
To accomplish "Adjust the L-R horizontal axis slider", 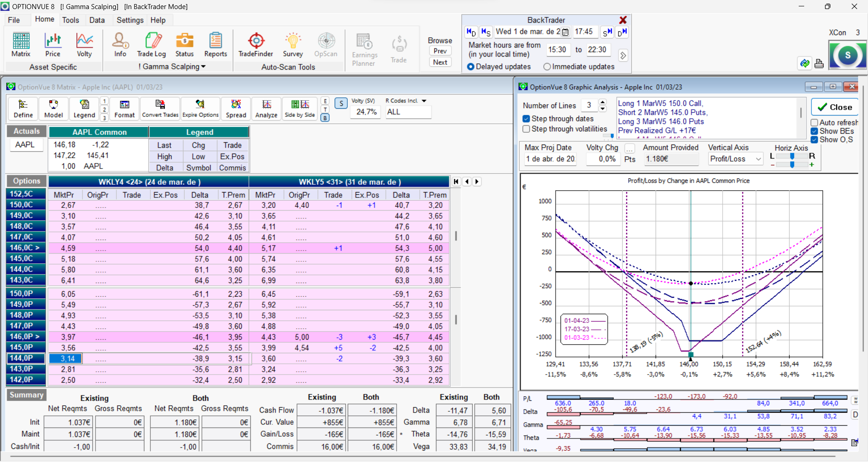I will pos(792,156).
